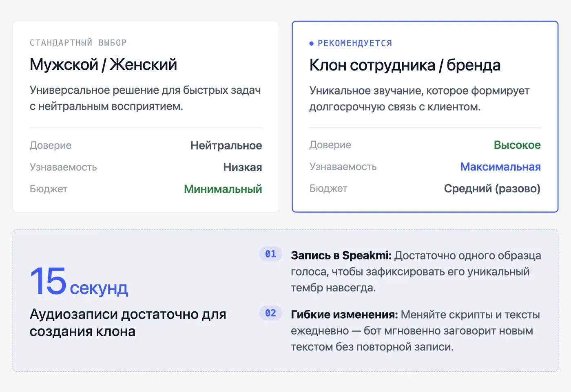The width and height of the screenshot is (571, 392).
Task: Select the "Низкая" recognition value
Action: 243,167
